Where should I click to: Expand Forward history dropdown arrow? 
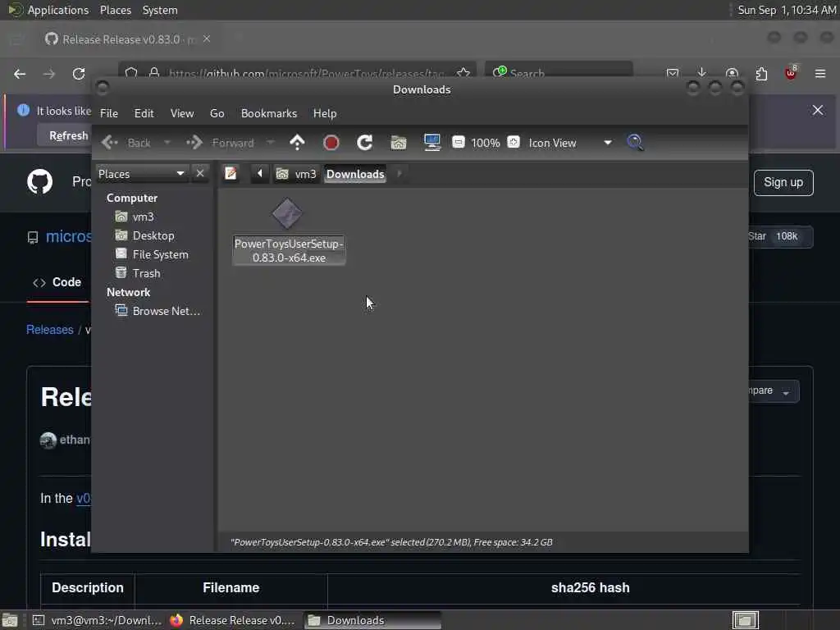(x=271, y=143)
